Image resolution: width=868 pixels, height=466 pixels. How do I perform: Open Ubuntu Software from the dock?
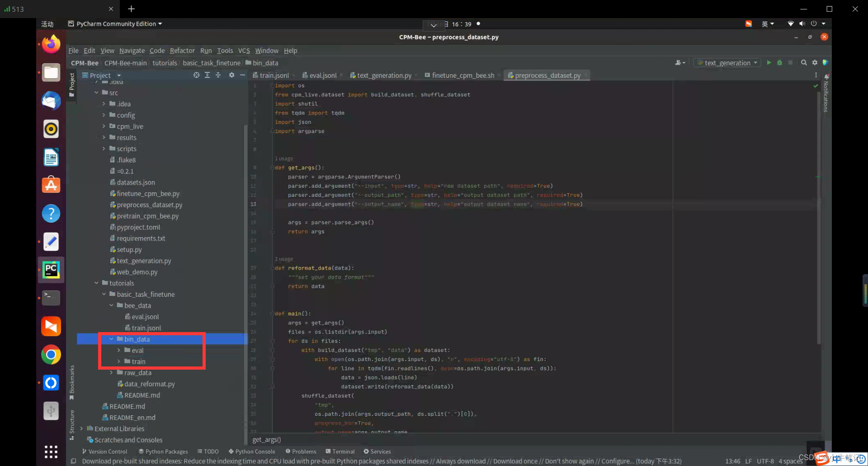point(51,185)
